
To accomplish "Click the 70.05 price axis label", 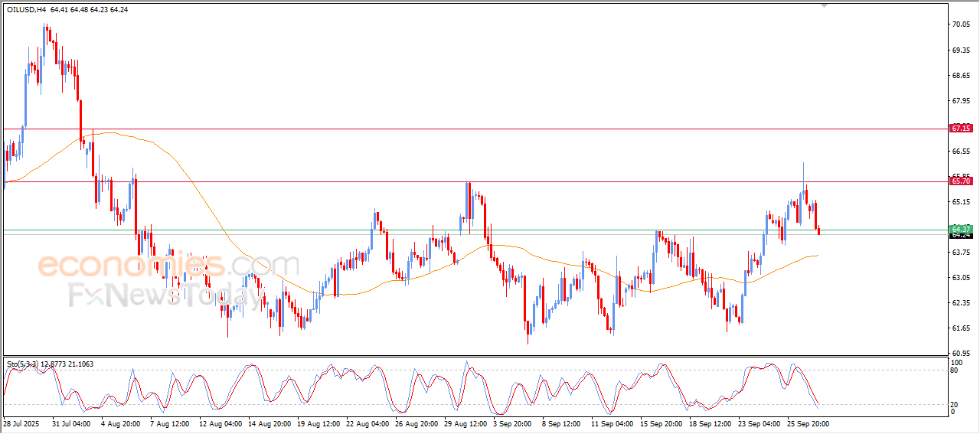I will coord(961,24).
